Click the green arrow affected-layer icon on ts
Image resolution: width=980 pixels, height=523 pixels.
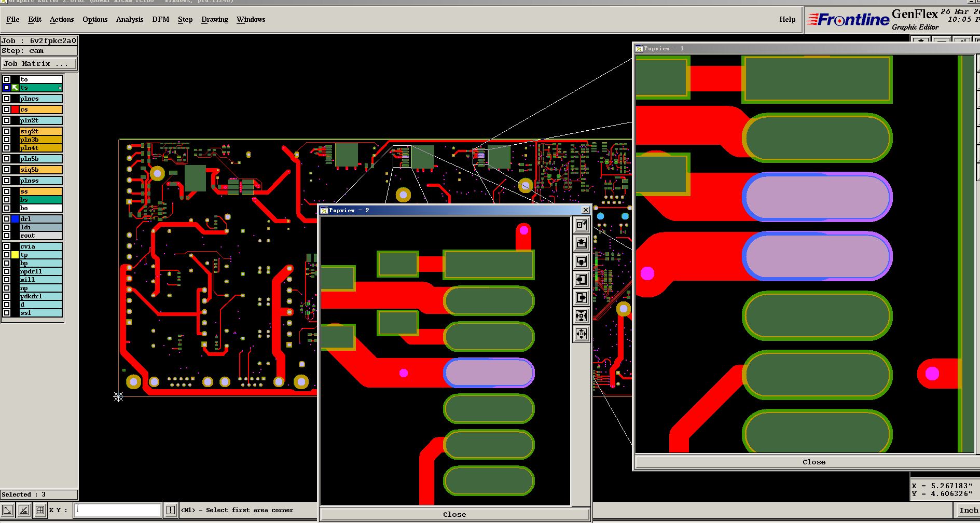pos(15,88)
